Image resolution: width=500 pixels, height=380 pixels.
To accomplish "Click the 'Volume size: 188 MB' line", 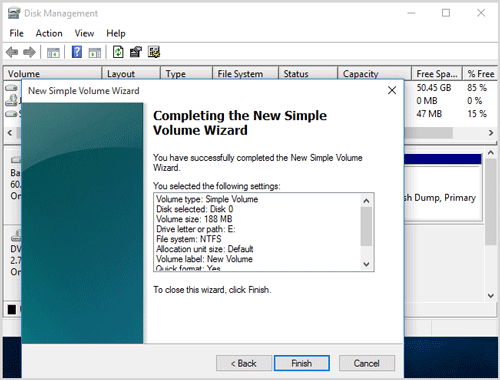I will click(194, 219).
